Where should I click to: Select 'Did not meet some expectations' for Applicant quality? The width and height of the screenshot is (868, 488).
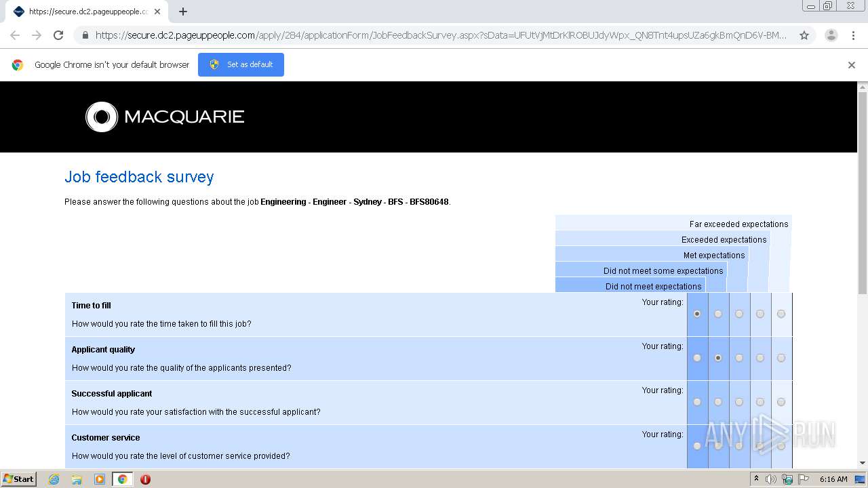coord(718,358)
